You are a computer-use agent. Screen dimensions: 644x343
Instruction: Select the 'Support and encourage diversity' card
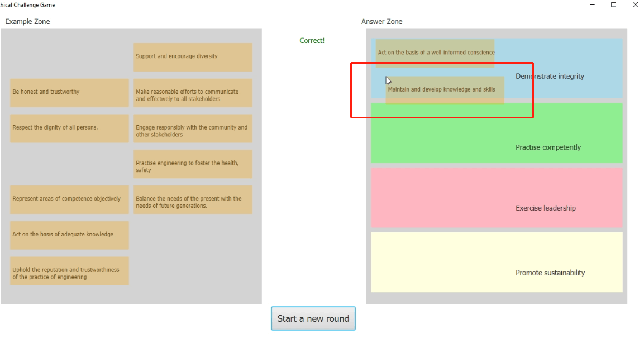(x=193, y=56)
